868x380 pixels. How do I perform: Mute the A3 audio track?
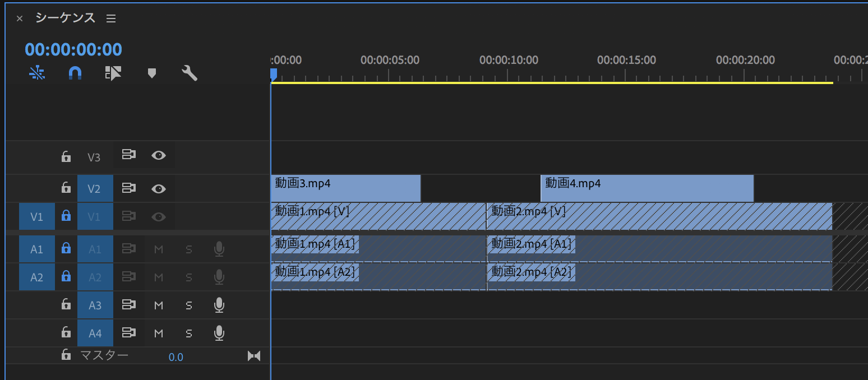pos(159,305)
